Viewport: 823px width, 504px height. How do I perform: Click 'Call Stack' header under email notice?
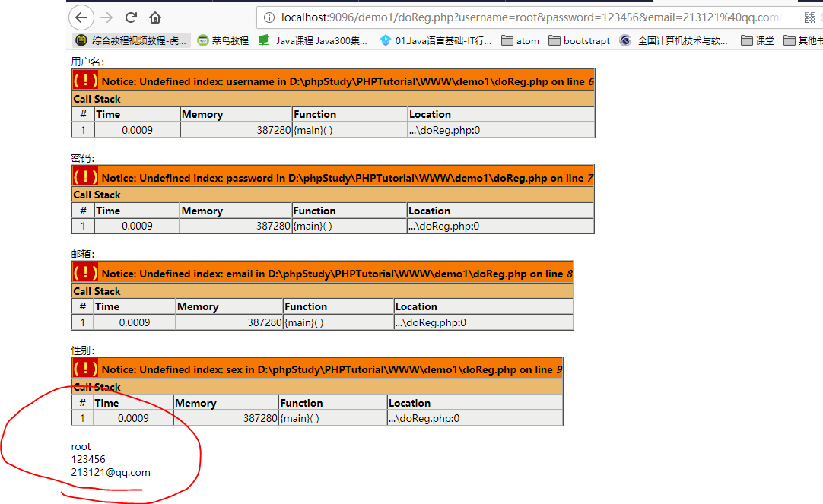97,291
